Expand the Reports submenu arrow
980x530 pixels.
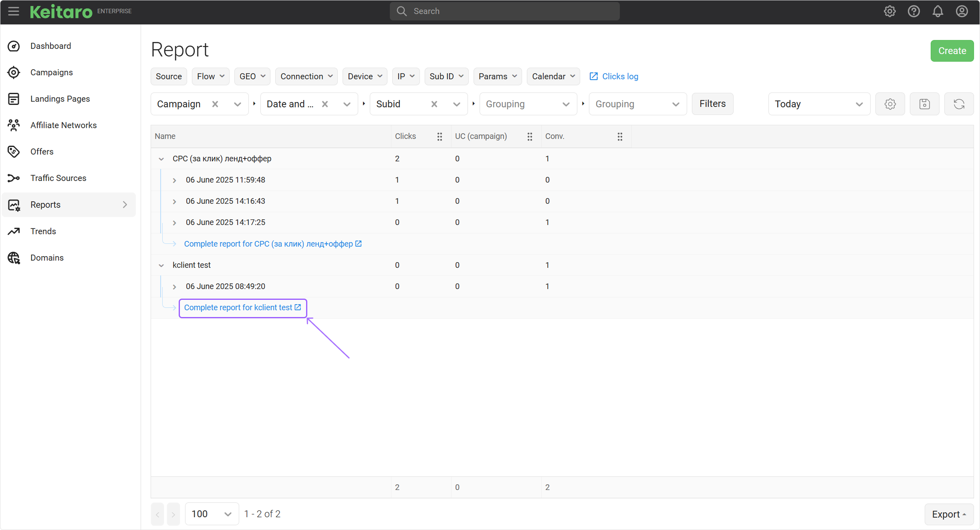coord(125,205)
